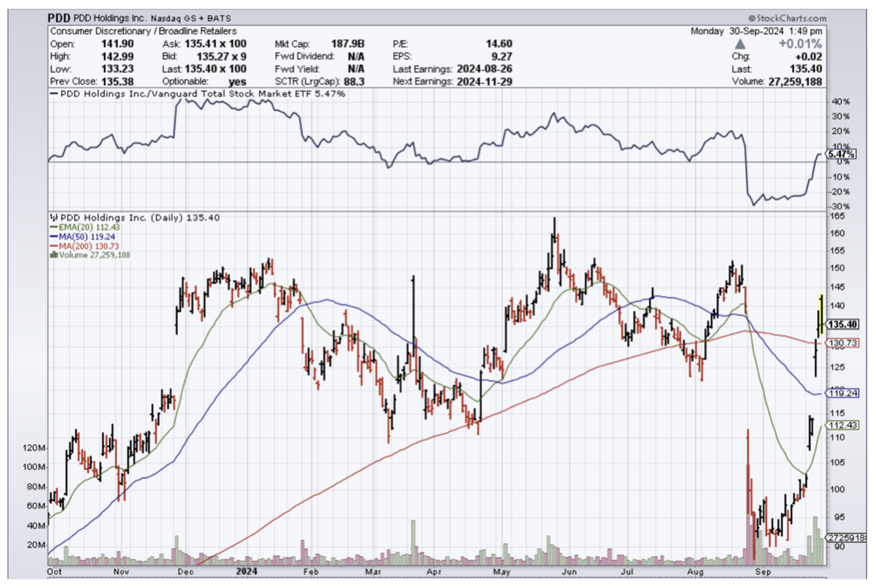Click the Next Earnings date 2024-11-29
Image resolution: width=876 pixels, height=588 pixels.
coord(484,82)
